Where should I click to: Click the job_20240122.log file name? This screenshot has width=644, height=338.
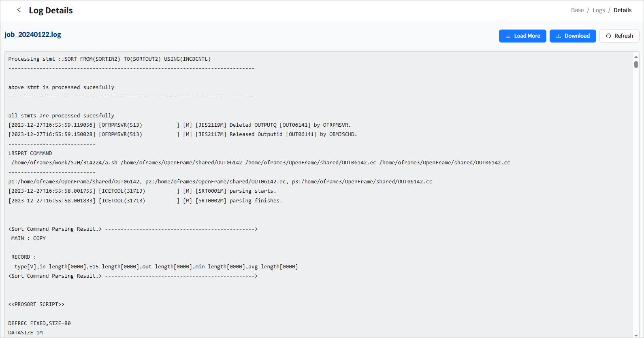tap(33, 34)
